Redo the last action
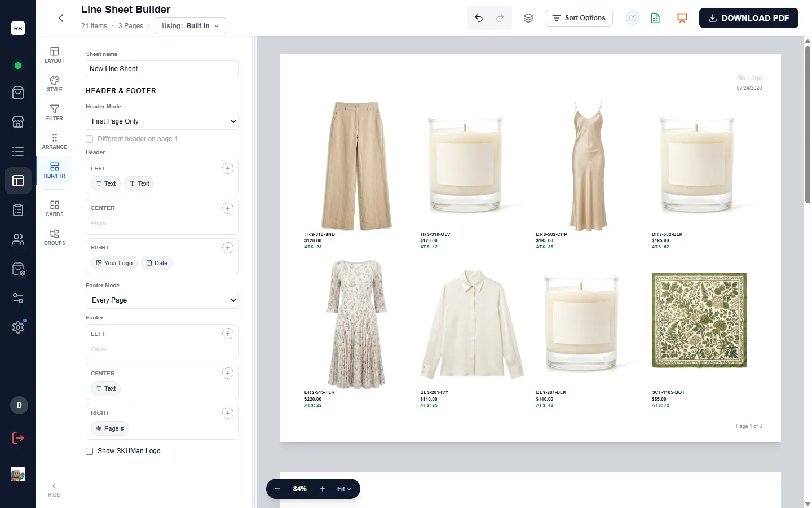This screenshot has height=508, width=812. (500, 18)
